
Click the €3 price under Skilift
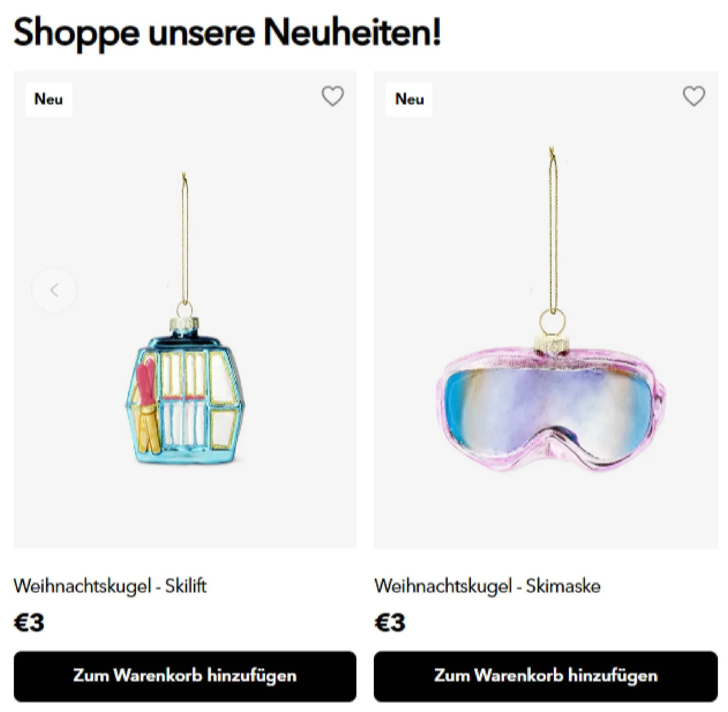click(29, 622)
